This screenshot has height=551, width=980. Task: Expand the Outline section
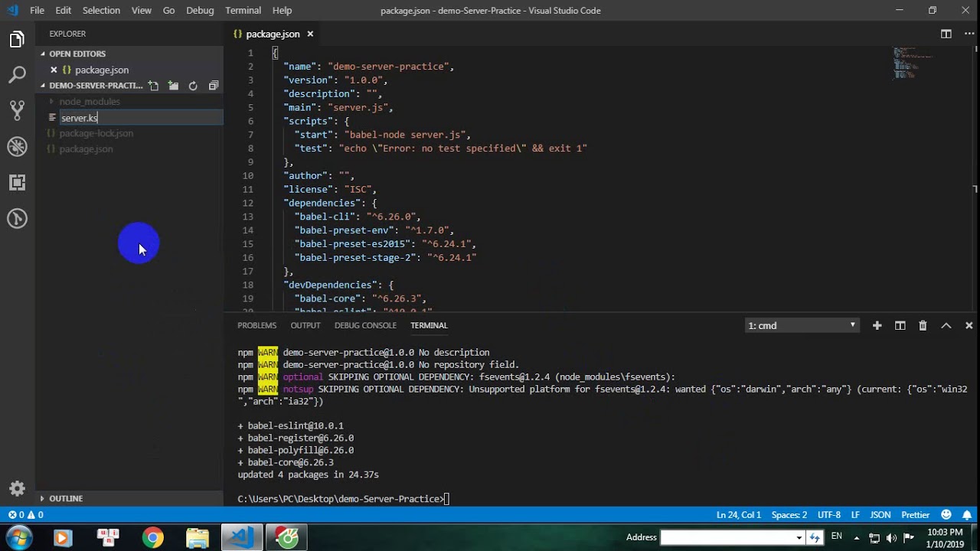coord(66,498)
